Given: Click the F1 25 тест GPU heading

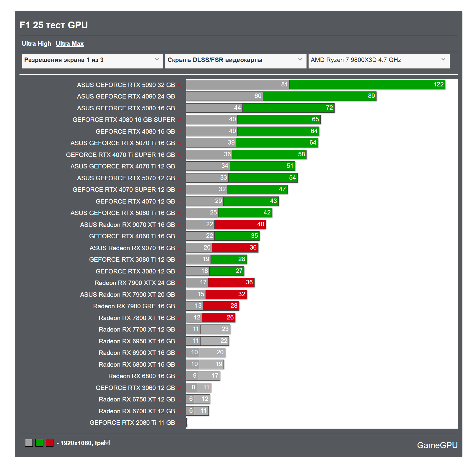Looking at the screenshot, I should click(54, 25).
